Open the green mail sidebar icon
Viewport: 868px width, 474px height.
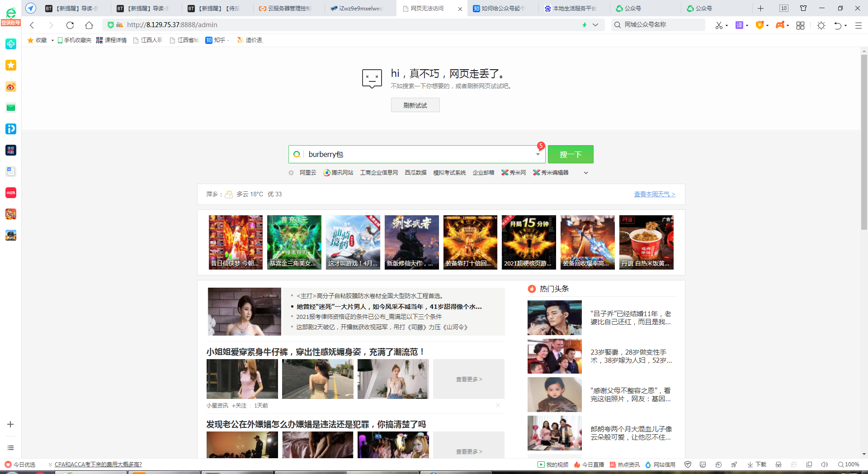coord(11,108)
